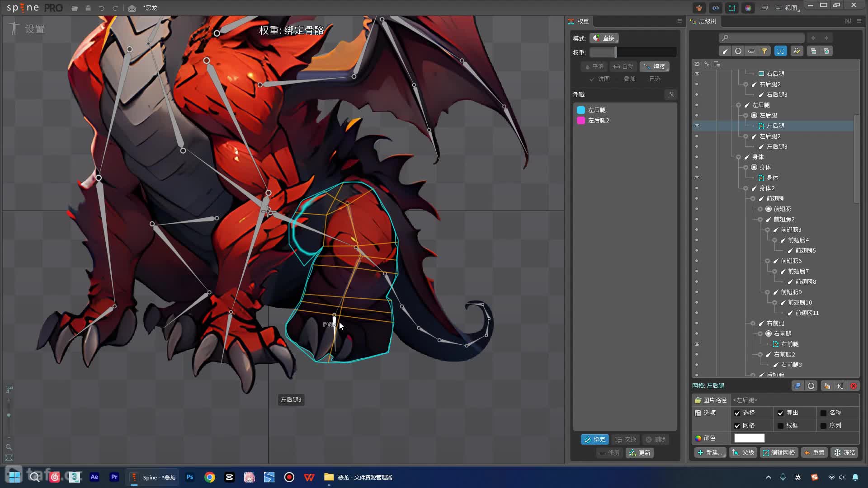Toggle visibility of 身体 mesh row
868x488 pixels.
coord(697,178)
